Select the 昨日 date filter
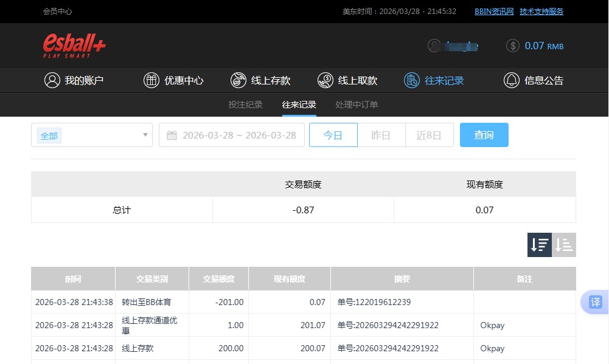The image size is (609, 364). (381, 135)
